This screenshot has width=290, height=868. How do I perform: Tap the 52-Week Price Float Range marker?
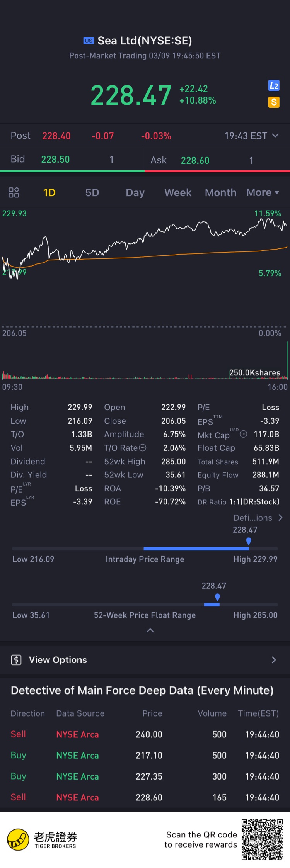[217, 597]
